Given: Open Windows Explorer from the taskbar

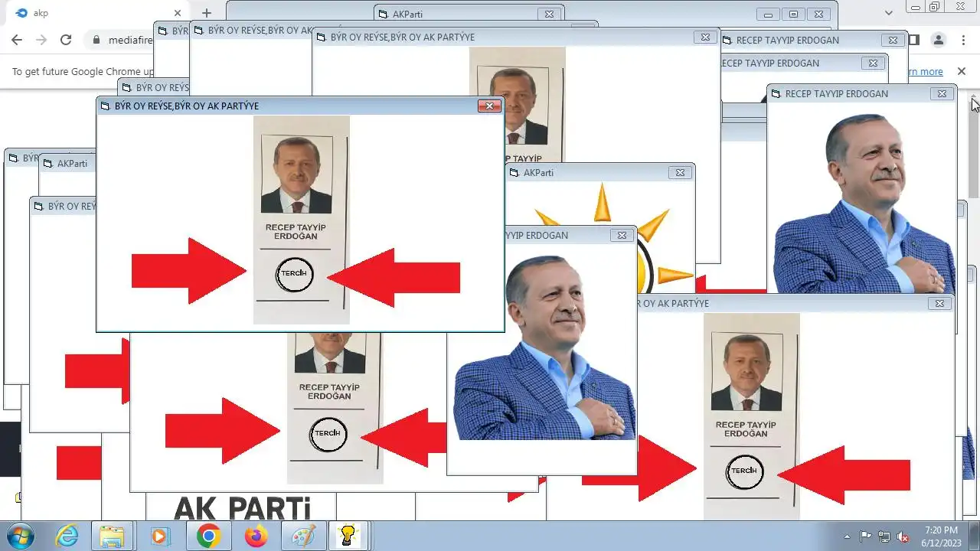Looking at the screenshot, I should [113, 536].
